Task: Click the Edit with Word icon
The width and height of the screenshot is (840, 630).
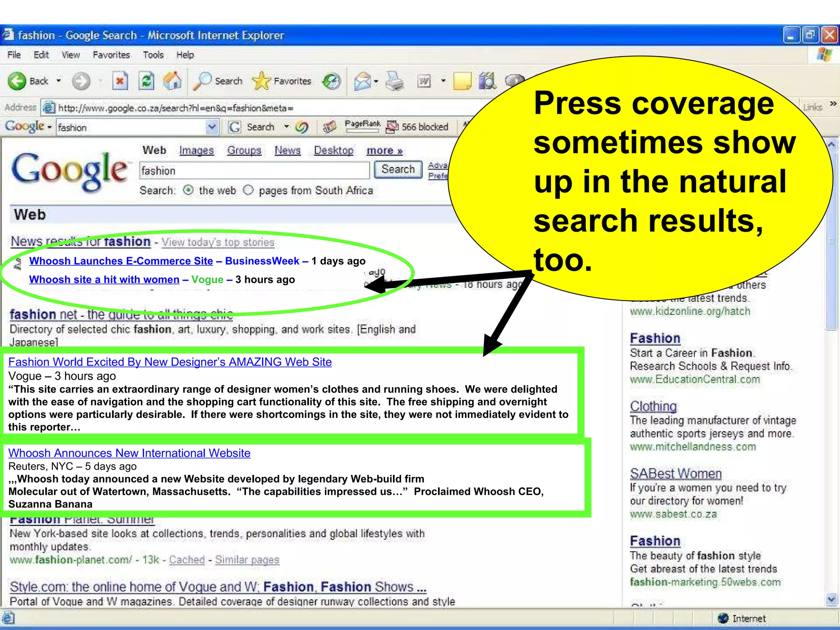Action: pos(424,81)
